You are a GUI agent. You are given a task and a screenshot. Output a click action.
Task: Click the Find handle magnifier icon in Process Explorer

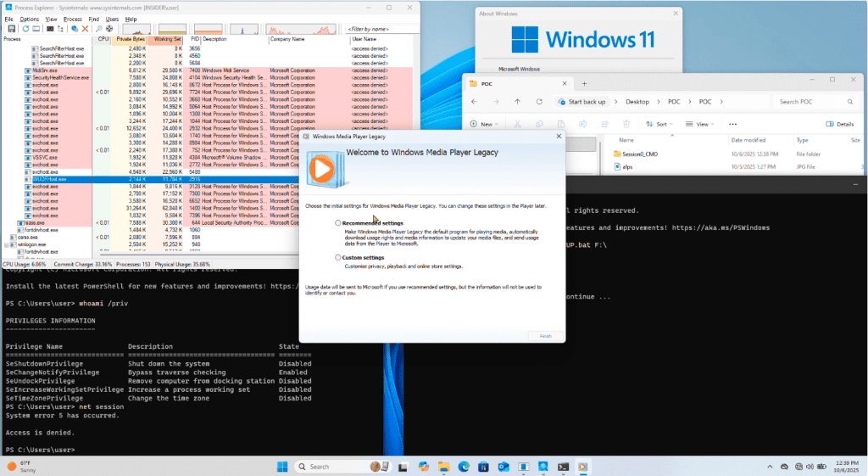point(99,29)
